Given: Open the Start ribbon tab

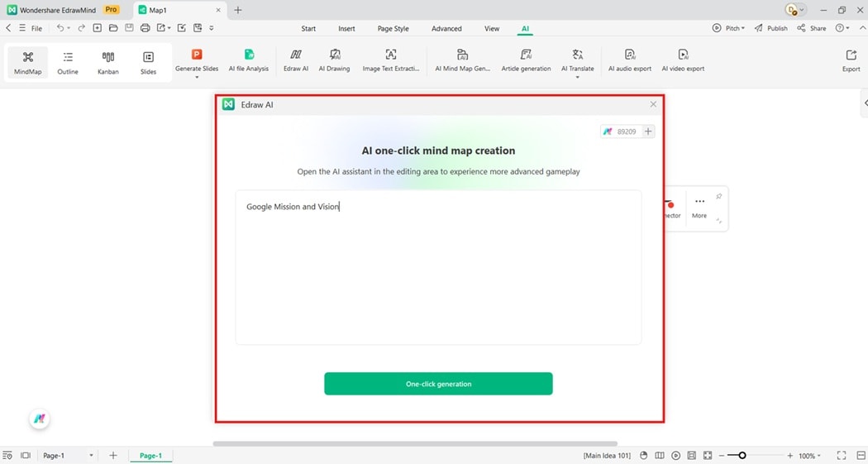Looking at the screenshot, I should 308,29.
